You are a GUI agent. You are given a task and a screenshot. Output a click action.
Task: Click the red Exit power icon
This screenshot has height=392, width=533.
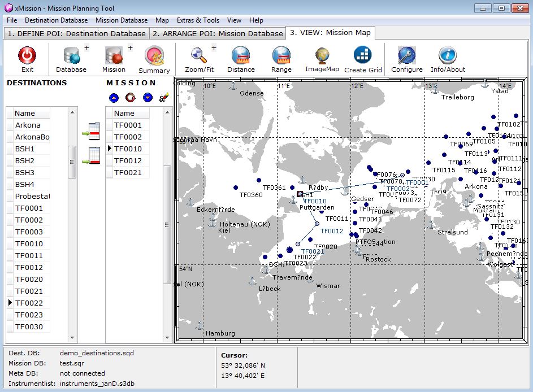coord(27,56)
